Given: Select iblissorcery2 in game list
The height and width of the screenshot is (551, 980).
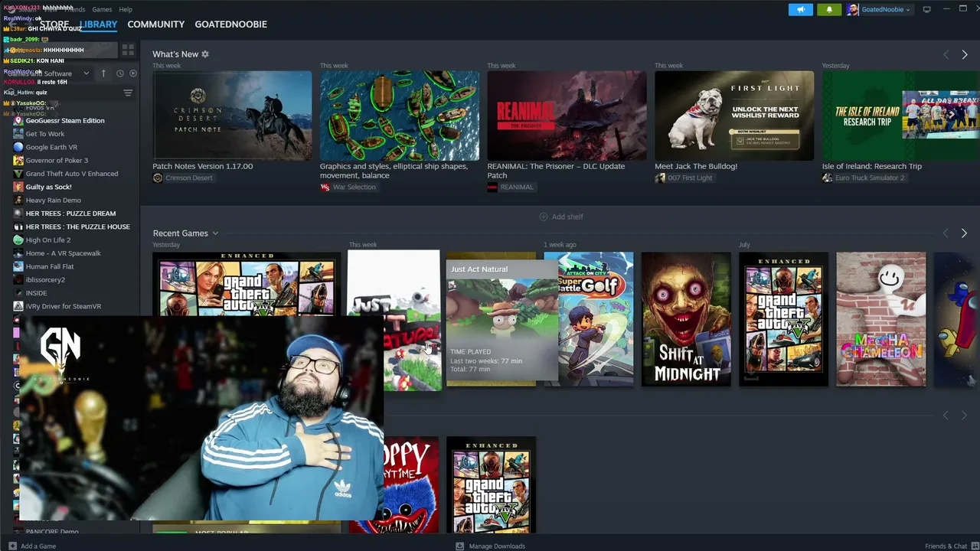Looking at the screenshot, I should point(45,279).
